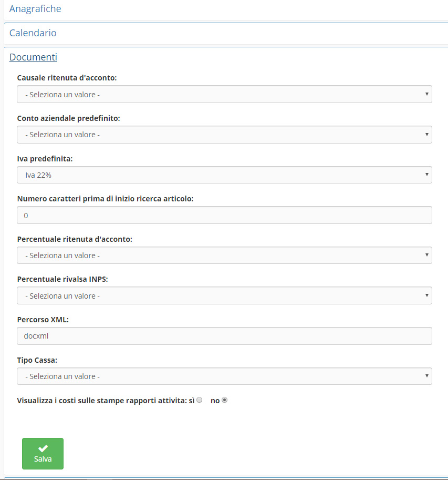Screen dimensions: 448x480
Task: Open Causale ritenuta d'acconto dropdown
Action: click(x=224, y=95)
